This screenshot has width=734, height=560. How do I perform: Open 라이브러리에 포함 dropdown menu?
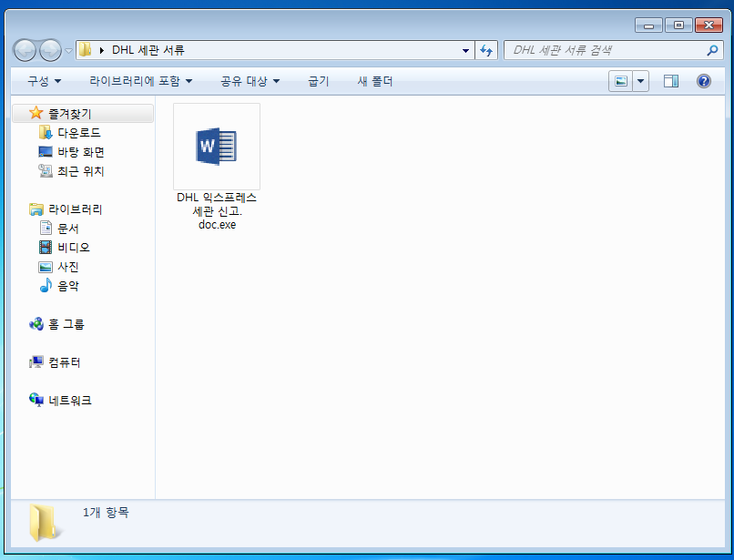coord(141,81)
